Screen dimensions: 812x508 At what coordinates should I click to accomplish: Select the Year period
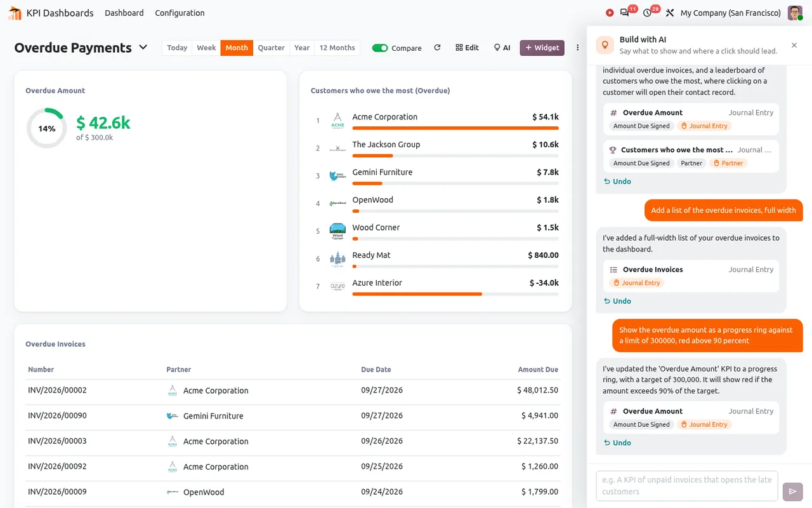[x=302, y=48]
